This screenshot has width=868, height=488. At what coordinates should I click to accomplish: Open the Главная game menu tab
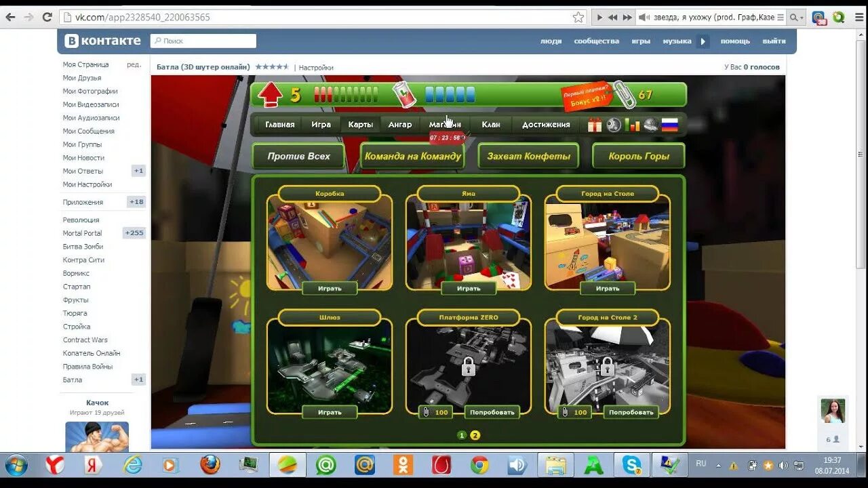[280, 125]
